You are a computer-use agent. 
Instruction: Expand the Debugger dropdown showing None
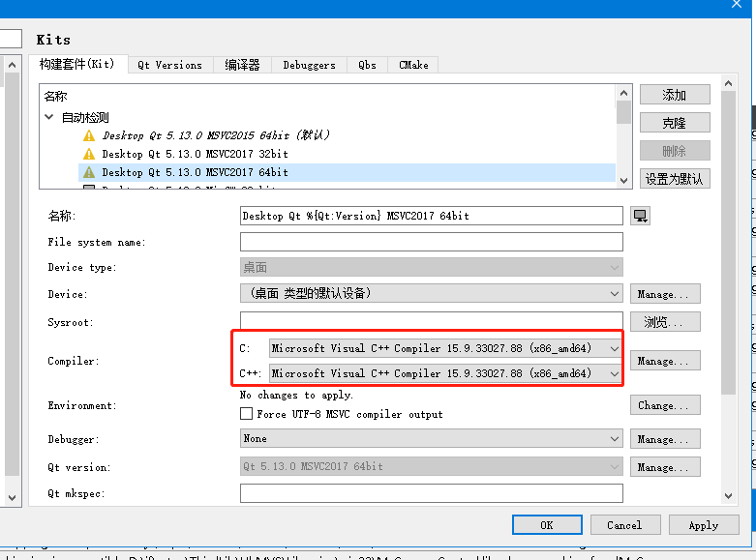[431, 439]
